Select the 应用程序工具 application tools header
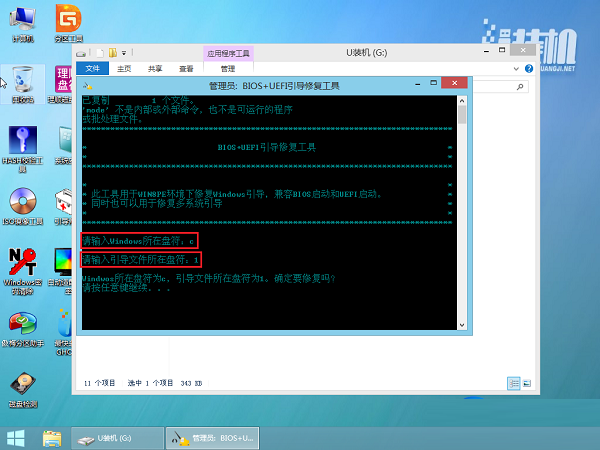The width and height of the screenshot is (600, 450). [228, 54]
